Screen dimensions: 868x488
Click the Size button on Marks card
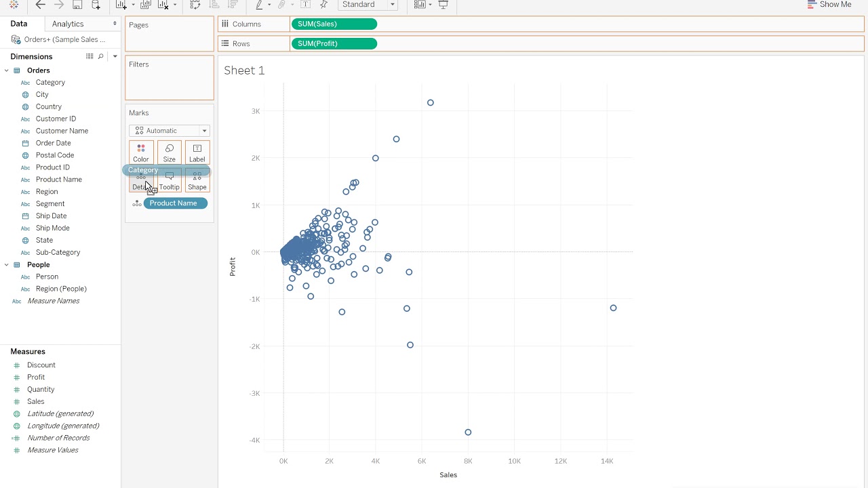(170, 152)
